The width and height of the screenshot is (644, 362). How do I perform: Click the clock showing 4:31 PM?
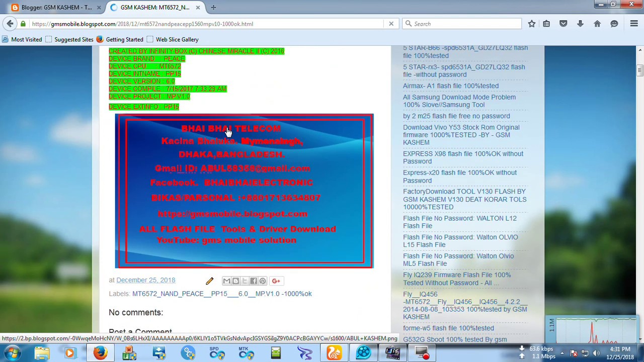click(x=620, y=352)
